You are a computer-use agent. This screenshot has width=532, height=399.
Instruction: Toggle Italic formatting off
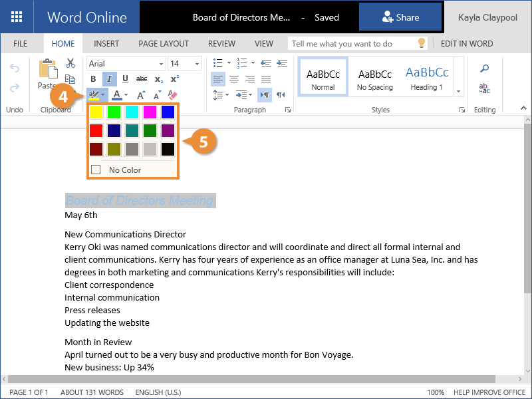click(109, 79)
